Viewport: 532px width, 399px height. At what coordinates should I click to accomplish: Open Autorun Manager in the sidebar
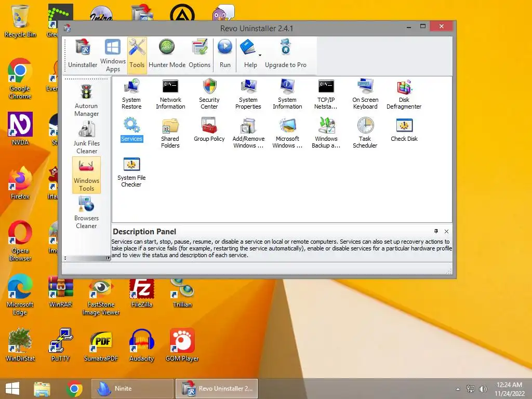[x=87, y=101]
